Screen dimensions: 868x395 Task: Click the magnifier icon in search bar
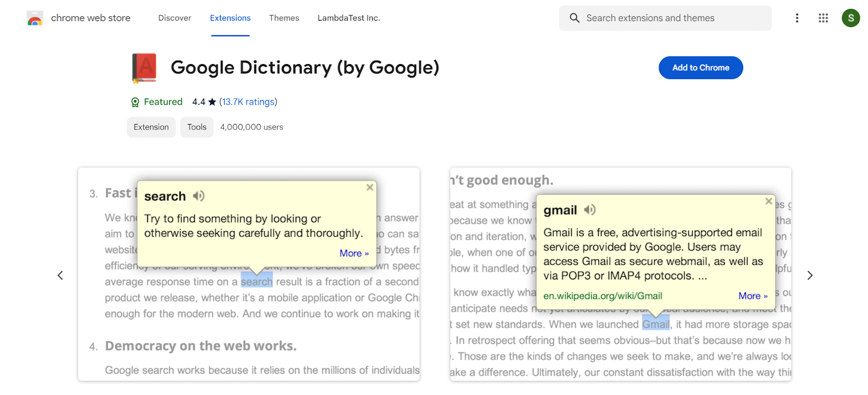(575, 18)
